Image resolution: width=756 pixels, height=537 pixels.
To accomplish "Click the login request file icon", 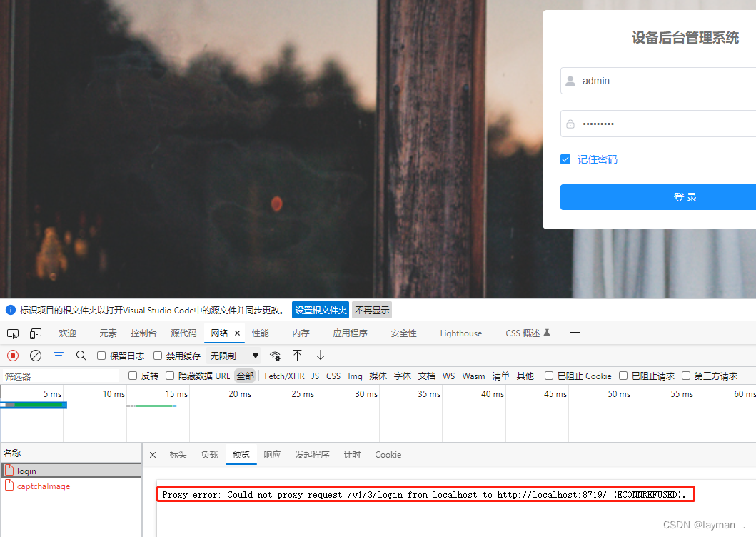I will (9, 470).
